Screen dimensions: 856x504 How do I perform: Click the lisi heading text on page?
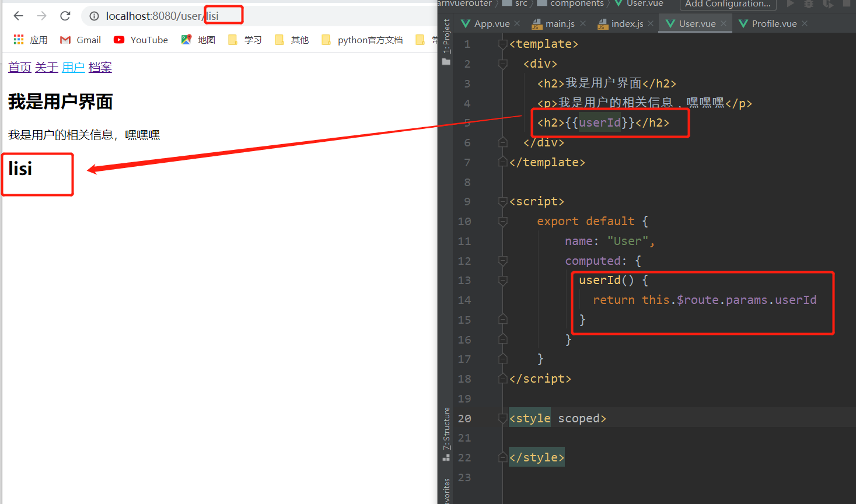(20, 169)
